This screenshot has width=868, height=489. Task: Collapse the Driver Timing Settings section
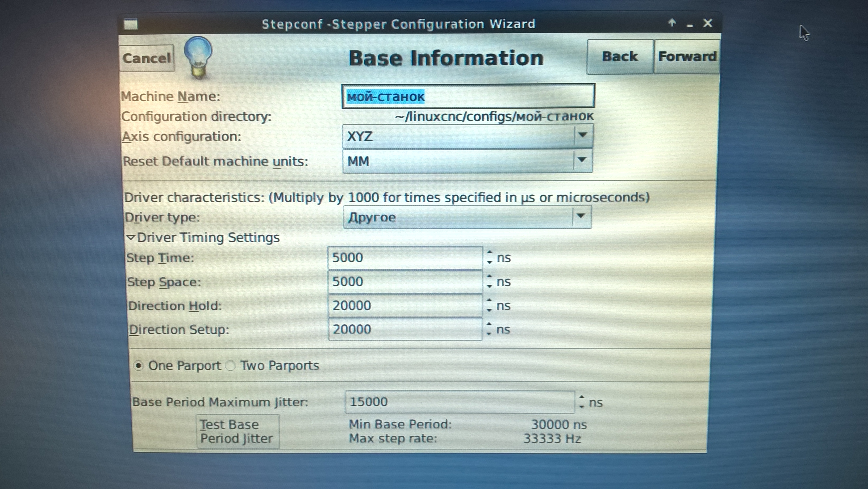pyautogui.click(x=131, y=237)
